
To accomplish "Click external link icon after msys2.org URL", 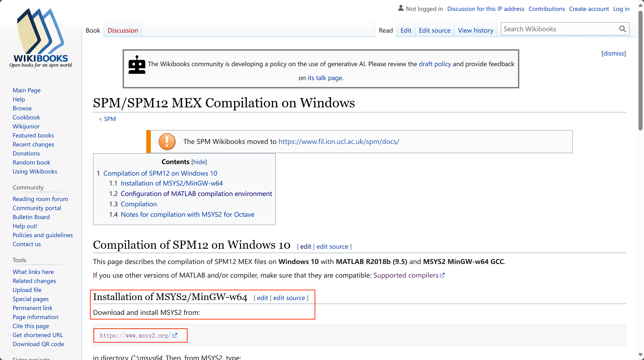I will [x=175, y=335].
